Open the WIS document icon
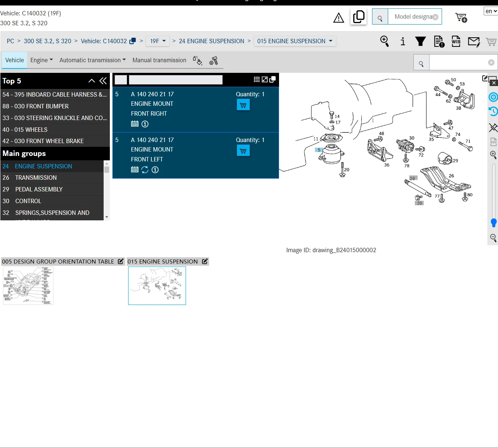Viewport: 498px width, 448px height. click(x=456, y=41)
